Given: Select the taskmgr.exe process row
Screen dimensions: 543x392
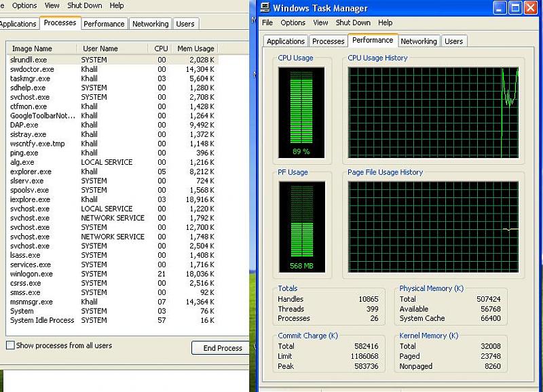Looking at the screenshot, I should point(30,79).
